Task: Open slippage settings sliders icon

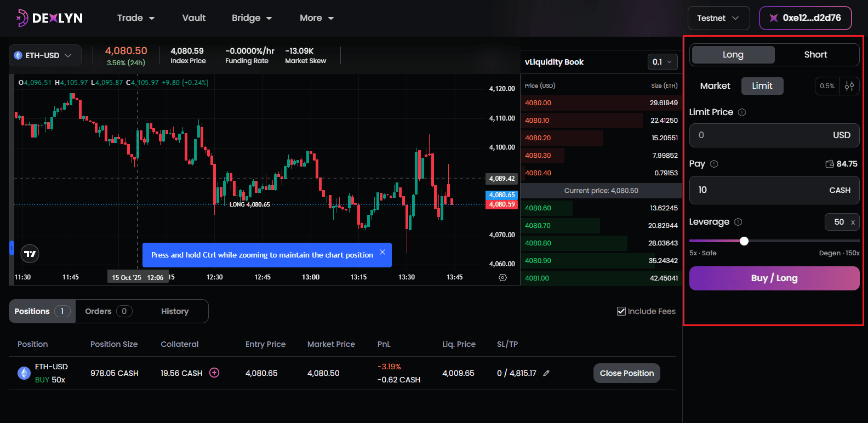Action: 849,86
